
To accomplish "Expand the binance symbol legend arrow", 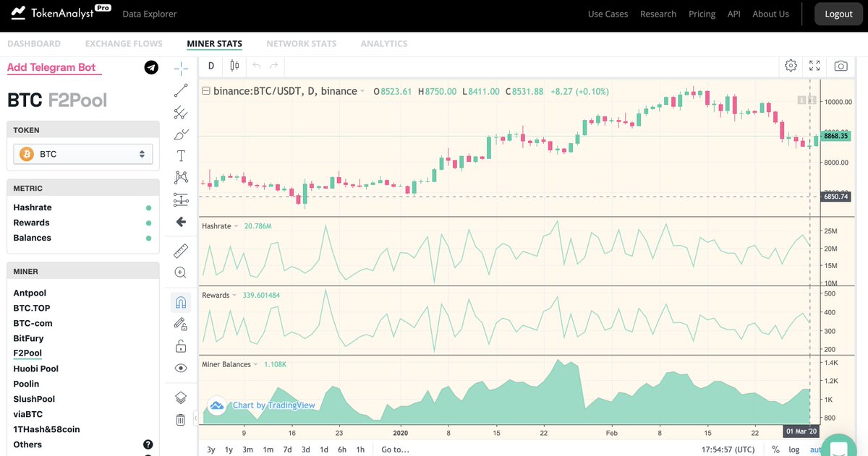I will click(x=362, y=92).
